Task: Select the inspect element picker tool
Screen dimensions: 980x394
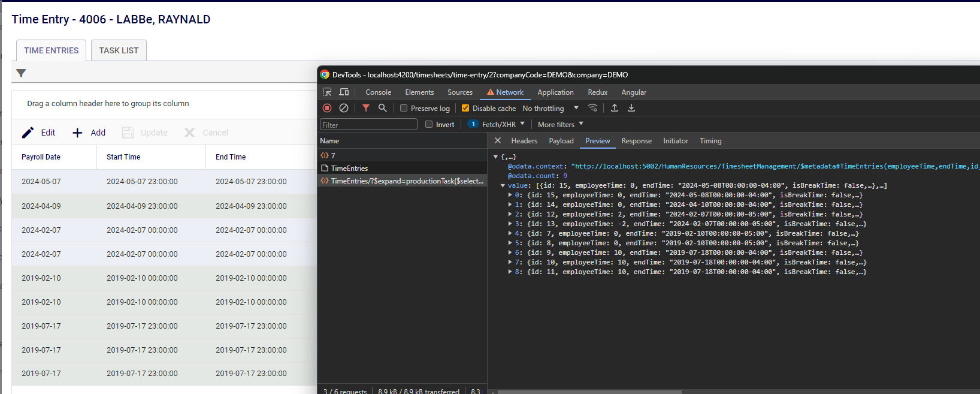Action: tap(327, 92)
